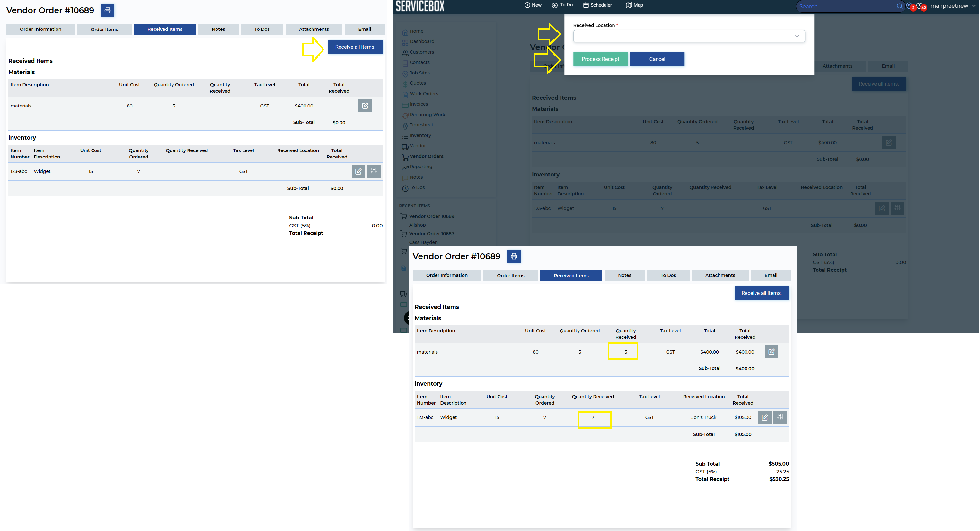Open the Received Location dropdown
Screen dimensions: 980x531
[x=689, y=36]
